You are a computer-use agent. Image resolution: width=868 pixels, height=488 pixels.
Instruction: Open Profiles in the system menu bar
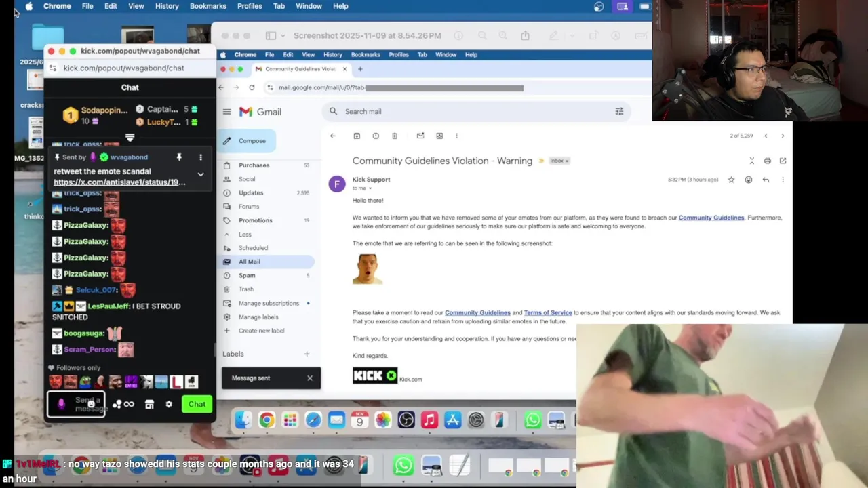tap(250, 6)
